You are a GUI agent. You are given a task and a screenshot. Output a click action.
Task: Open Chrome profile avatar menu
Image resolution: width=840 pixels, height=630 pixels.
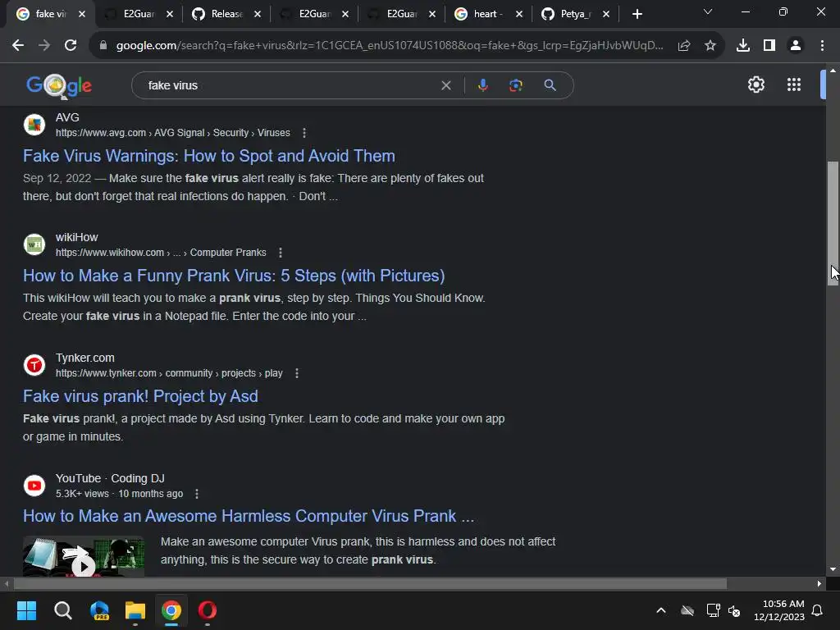(x=796, y=46)
